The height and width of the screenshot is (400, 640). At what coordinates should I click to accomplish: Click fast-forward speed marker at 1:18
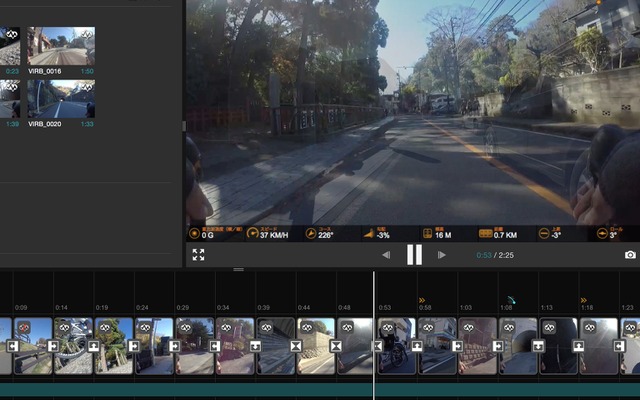point(584,300)
